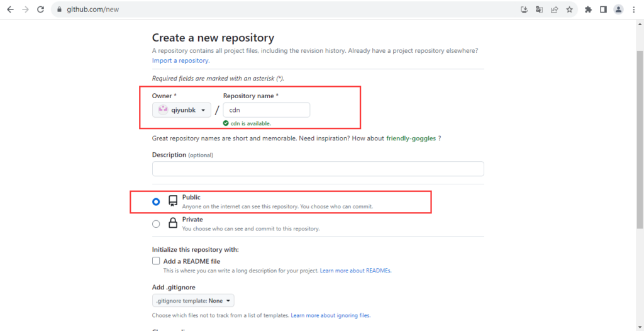Reload the page with refresh icon
Image resolution: width=644 pixels, height=331 pixels.
pos(40,9)
